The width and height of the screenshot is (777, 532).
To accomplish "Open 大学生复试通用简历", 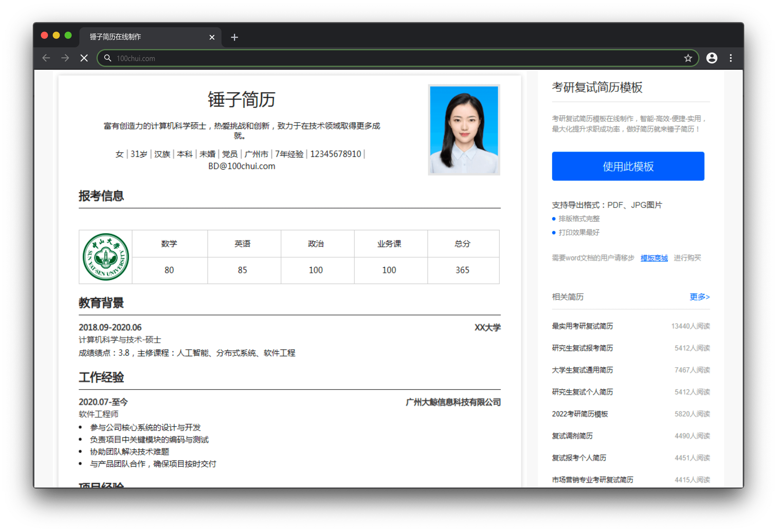I will click(582, 370).
